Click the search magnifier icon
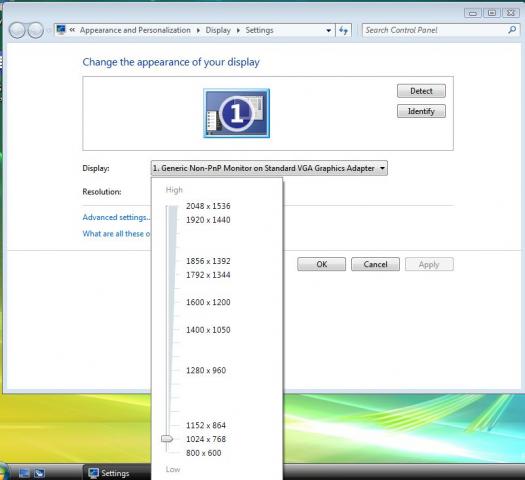525x480 pixels. [x=512, y=30]
